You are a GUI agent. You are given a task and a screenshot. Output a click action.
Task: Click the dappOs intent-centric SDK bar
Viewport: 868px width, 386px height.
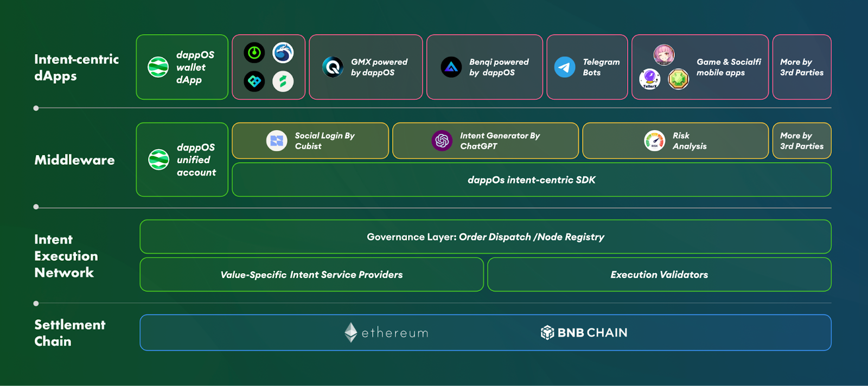pos(532,179)
